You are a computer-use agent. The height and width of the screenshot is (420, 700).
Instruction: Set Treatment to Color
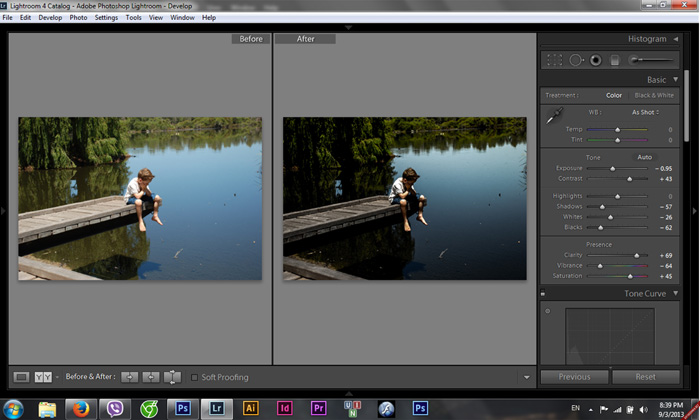[x=614, y=95]
